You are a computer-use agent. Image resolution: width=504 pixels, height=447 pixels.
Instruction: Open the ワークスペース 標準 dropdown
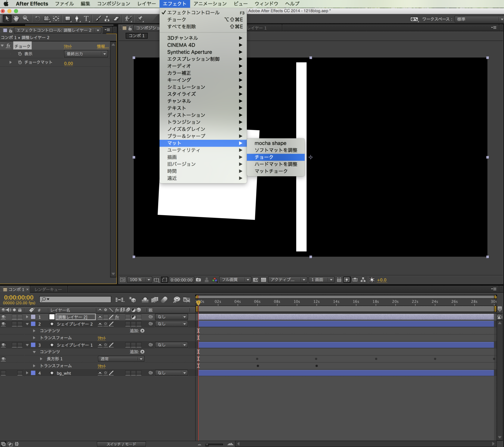[479, 19]
